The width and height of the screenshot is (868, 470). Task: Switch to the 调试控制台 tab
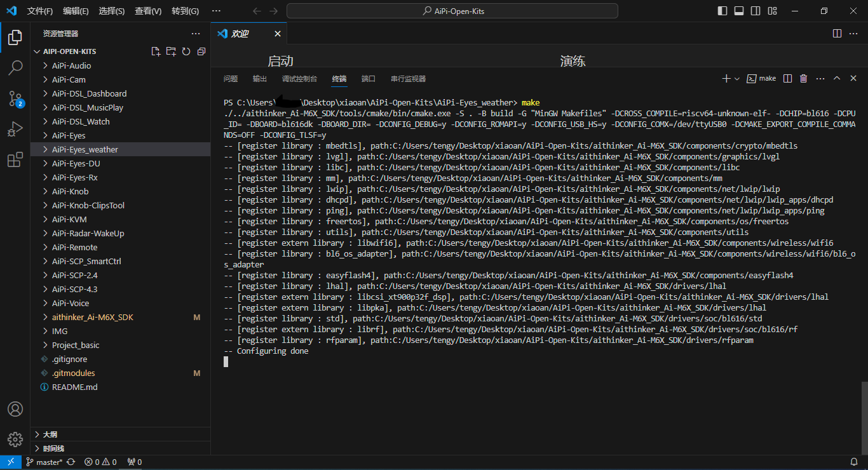299,79
